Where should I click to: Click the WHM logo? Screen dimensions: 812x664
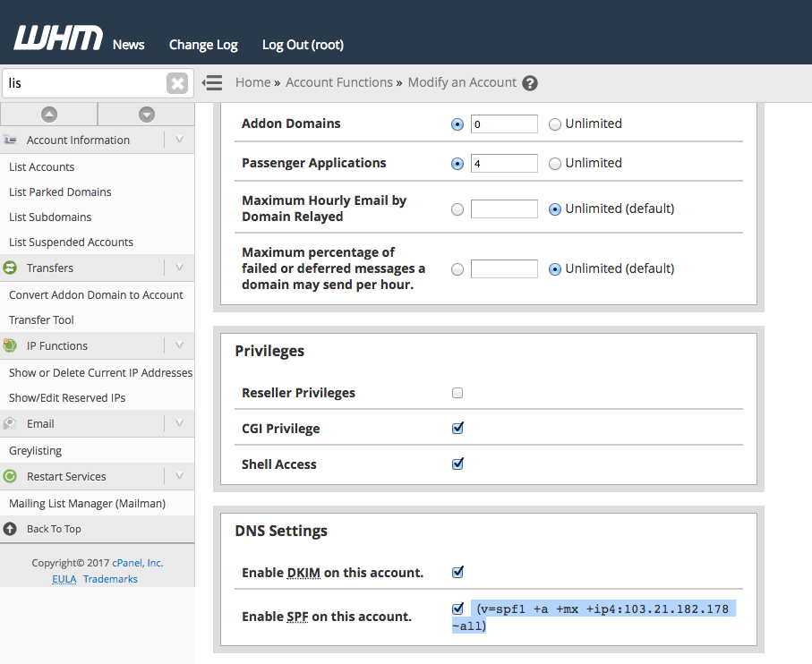(x=58, y=38)
